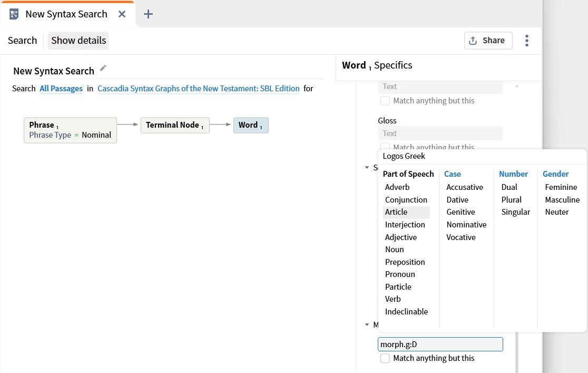Image resolution: width=588 pixels, height=373 pixels.
Task: Close the New Syntax Search tab
Action: click(122, 14)
